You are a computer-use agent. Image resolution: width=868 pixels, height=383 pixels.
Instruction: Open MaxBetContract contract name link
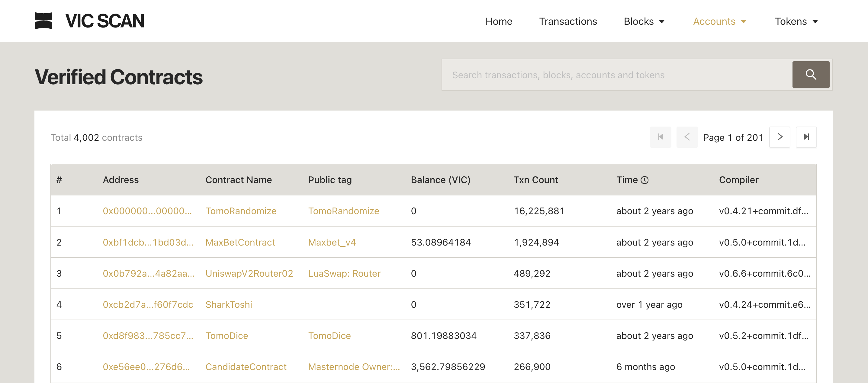coord(240,242)
